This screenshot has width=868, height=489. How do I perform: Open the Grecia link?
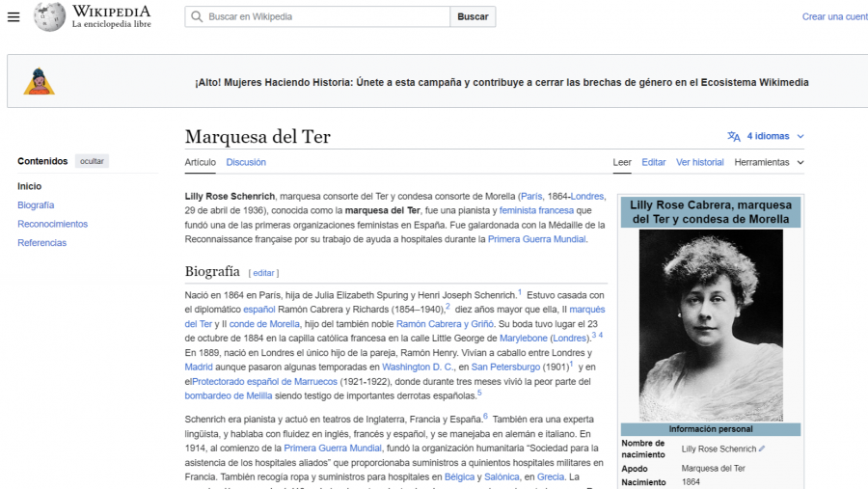point(551,476)
